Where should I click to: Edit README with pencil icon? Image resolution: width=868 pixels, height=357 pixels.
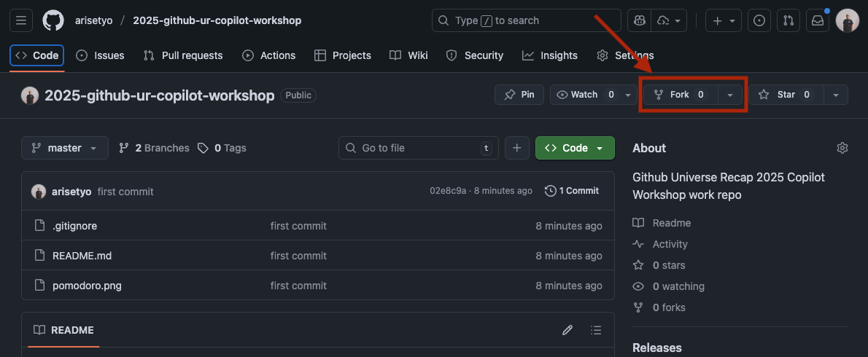[567, 330]
